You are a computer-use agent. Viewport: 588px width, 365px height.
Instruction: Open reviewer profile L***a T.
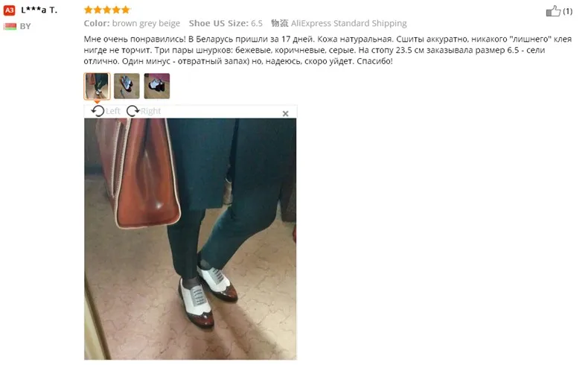point(39,10)
